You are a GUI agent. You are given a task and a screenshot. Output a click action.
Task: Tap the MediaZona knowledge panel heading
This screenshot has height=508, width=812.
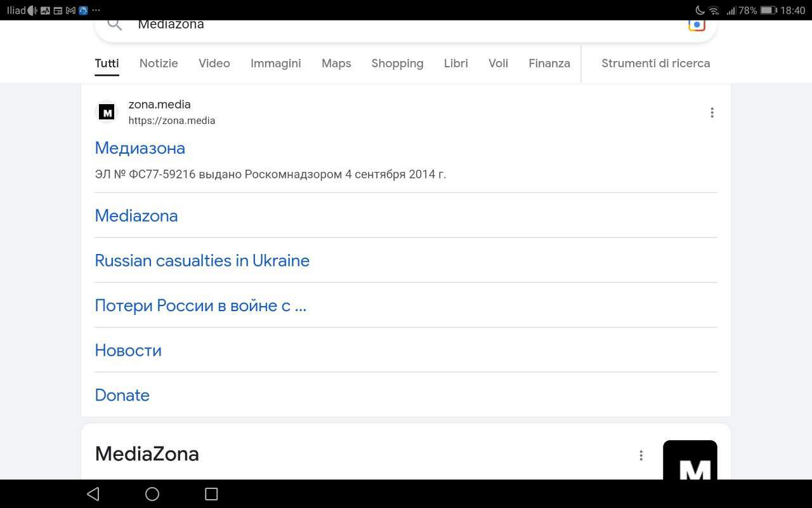tap(147, 454)
